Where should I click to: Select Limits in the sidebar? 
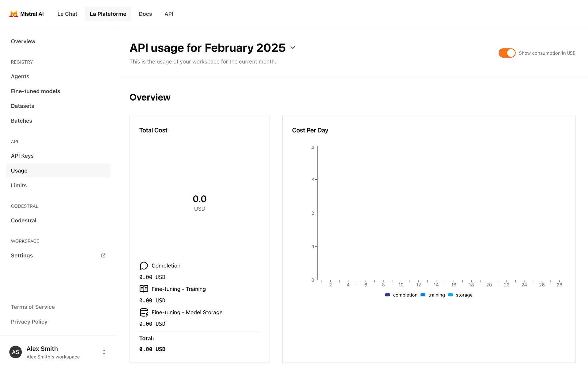pyautogui.click(x=19, y=185)
